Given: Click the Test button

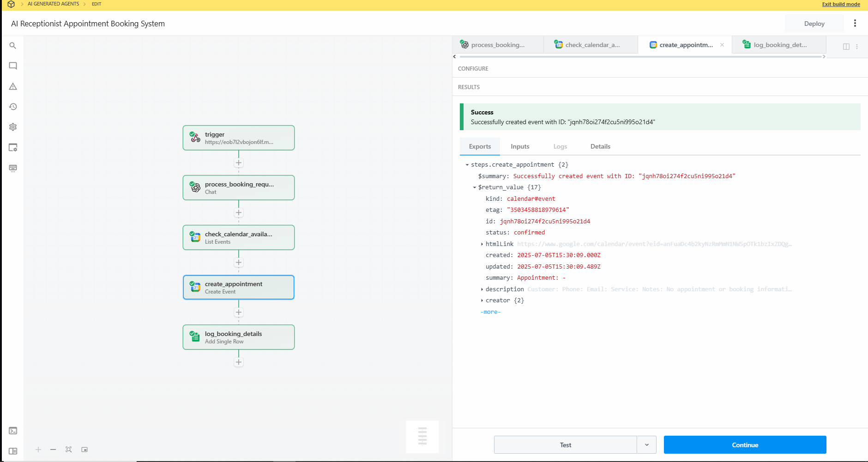Looking at the screenshot, I should [x=565, y=445].
